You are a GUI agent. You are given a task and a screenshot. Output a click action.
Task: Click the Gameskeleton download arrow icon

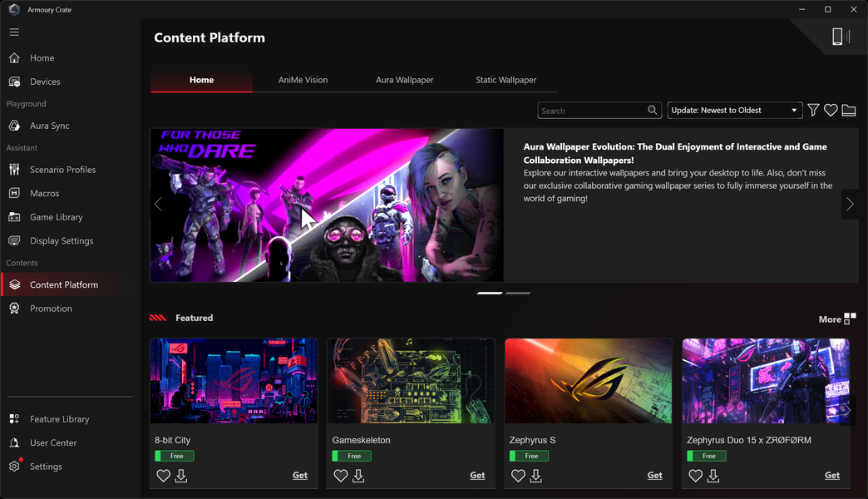tap(358, 476)
